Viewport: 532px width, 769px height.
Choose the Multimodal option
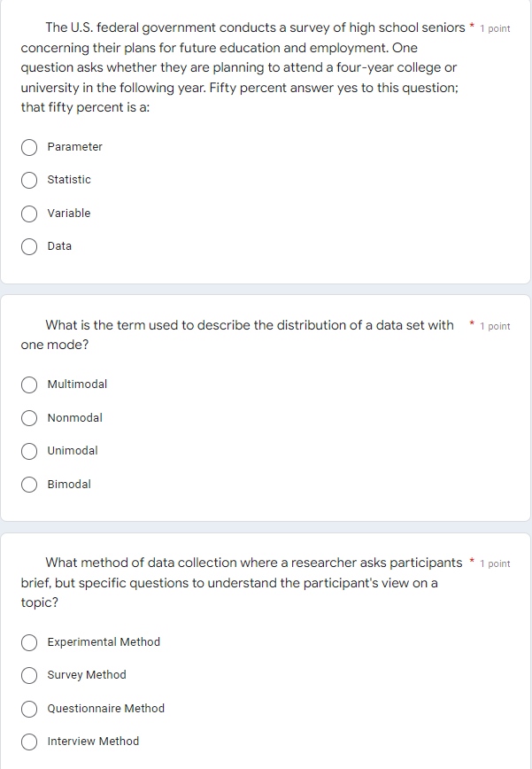29,384
